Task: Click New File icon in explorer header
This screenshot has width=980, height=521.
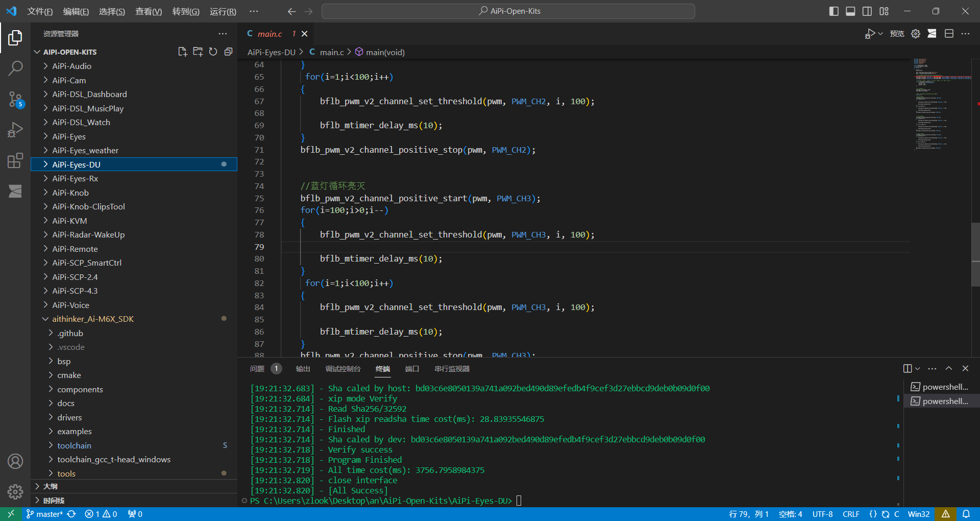Action: [x=183, y=52]
